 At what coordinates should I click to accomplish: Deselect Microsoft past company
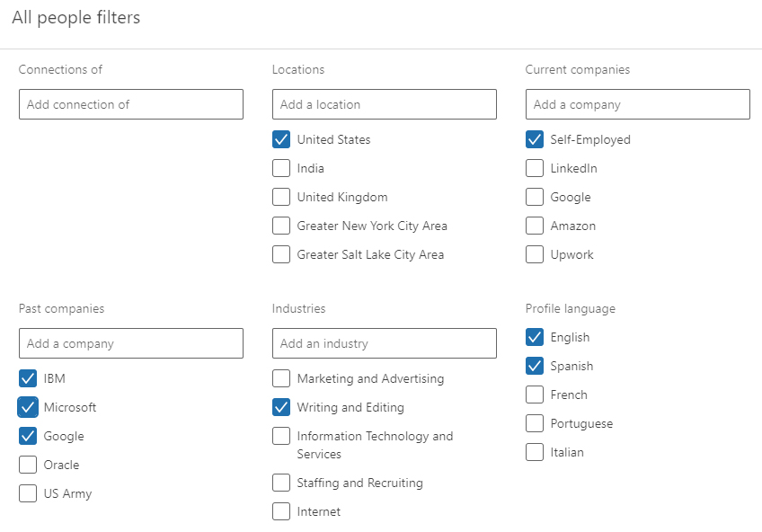point(28,407)
